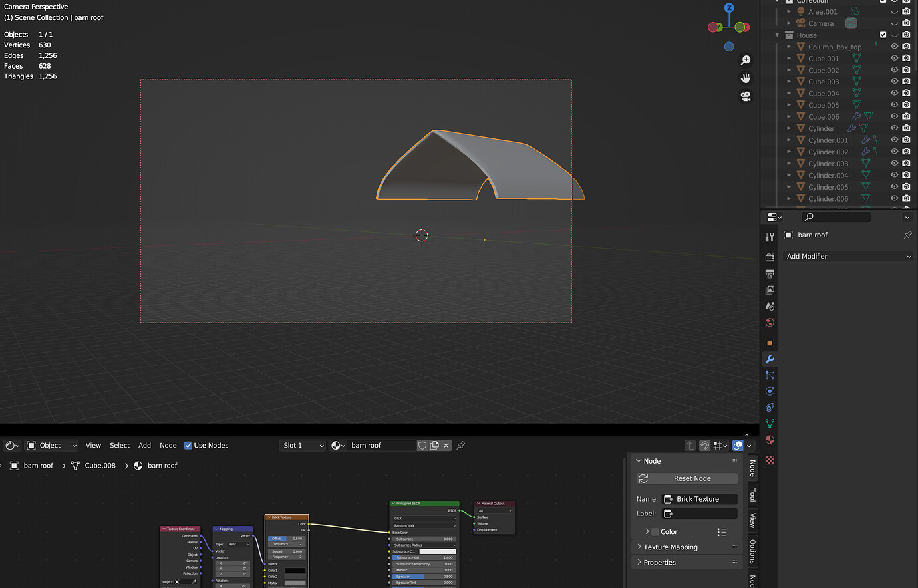The height and width of the screenshot is (588, 918).
Task: Pin the node editor material
Action: click(x=461, y=446)
